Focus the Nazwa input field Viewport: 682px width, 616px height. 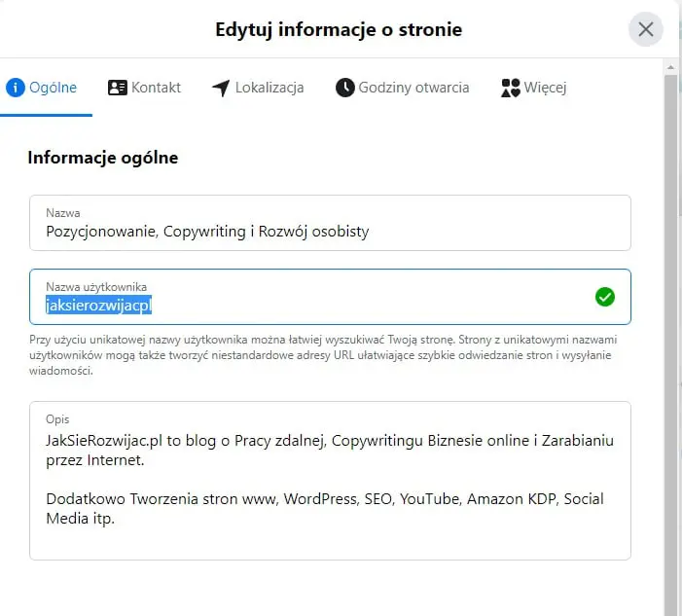pos(330,223)
